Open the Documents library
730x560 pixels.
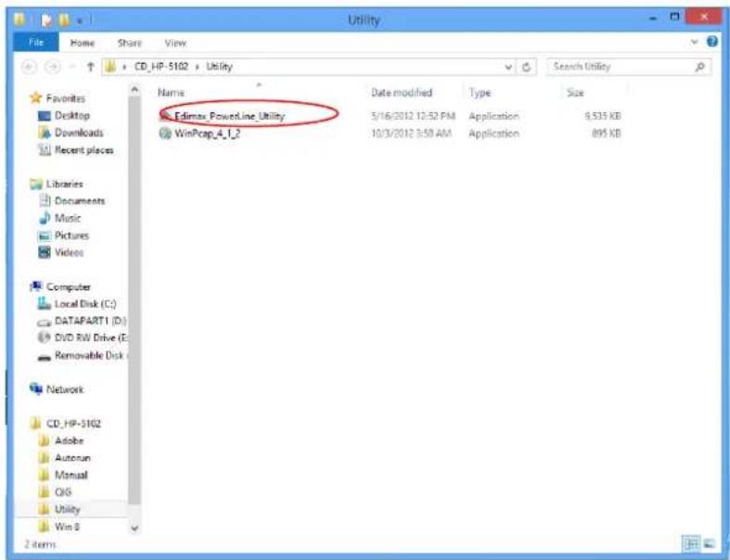(80, 200)
